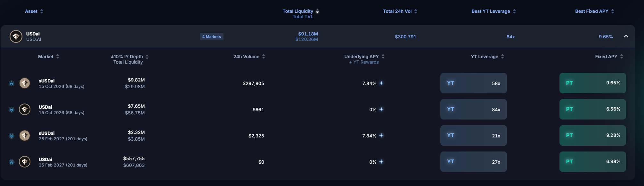Sort markets by 24h Volume
Viewport: 644px width, 186px height.
[x=249, y=57]
